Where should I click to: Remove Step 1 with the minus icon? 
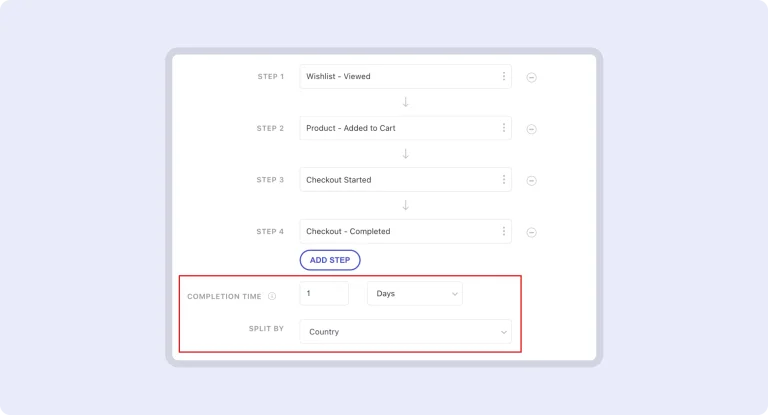point(531,77)
